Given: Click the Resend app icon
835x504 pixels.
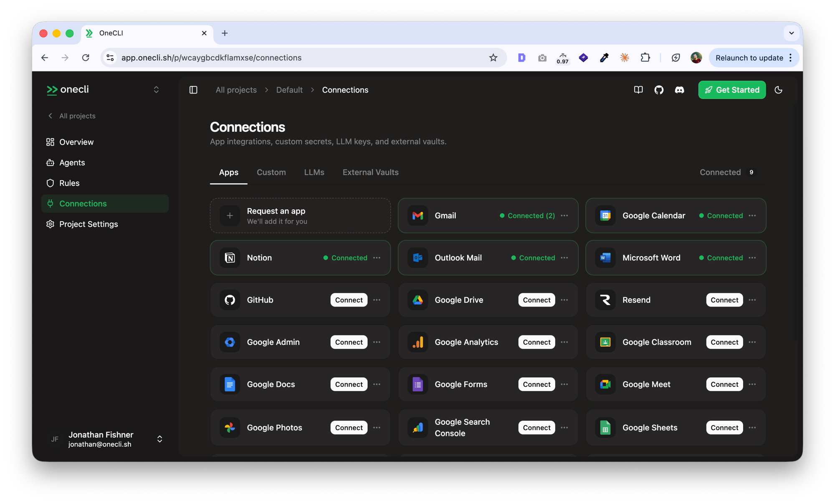Looking at the screenshot, I should coord(605,300).
